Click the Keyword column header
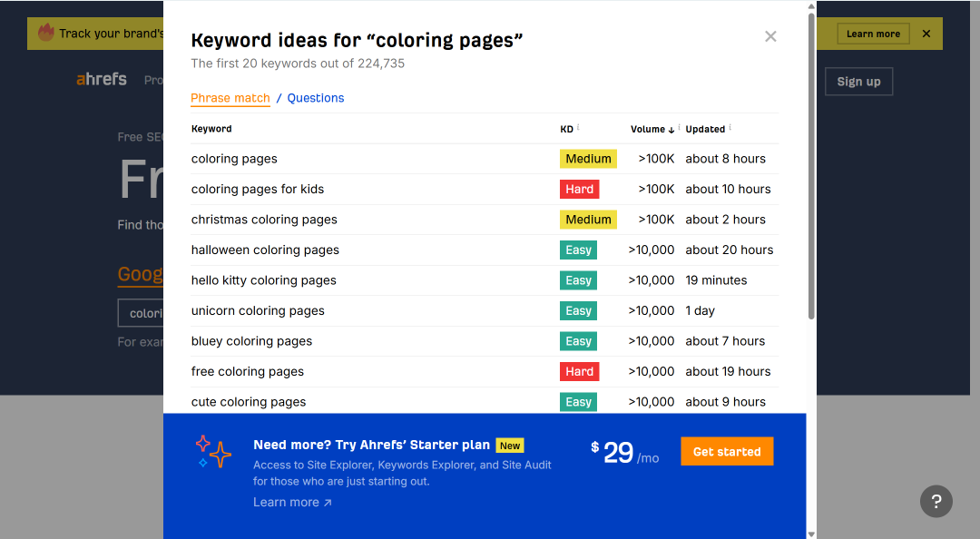The width and height of the screenshot is (980, 539). coord(211,129)
